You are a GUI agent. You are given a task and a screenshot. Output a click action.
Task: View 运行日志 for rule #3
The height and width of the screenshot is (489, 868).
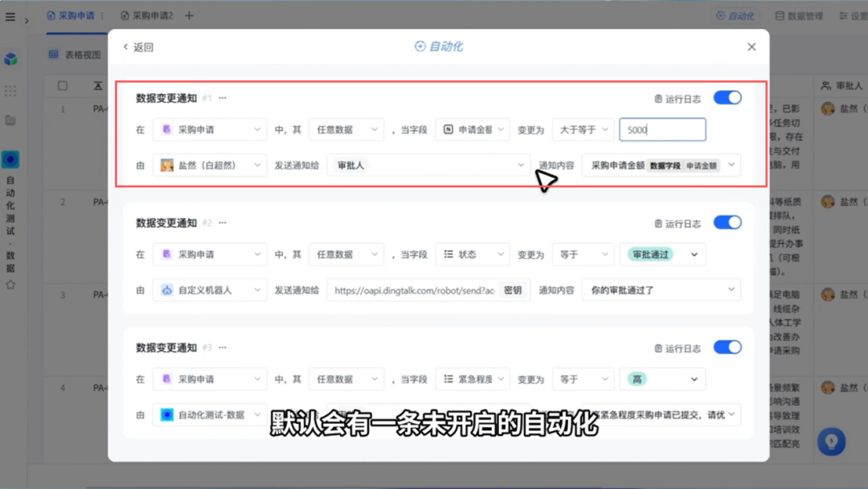678,348
